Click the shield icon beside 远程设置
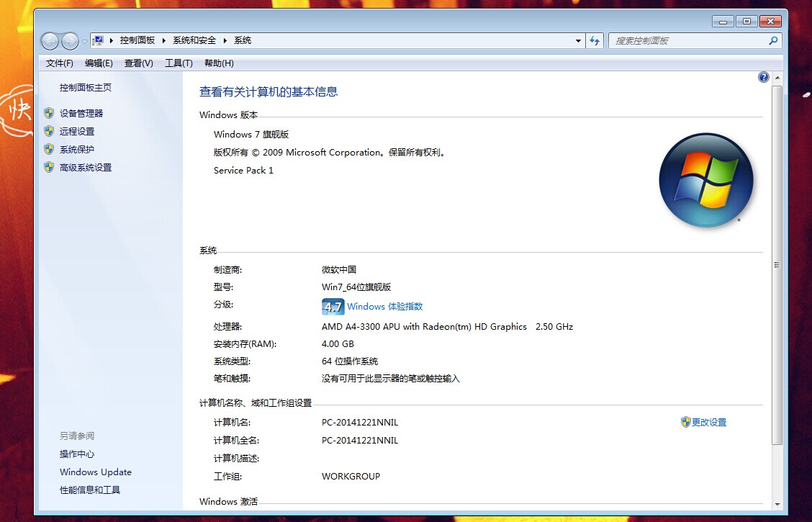This screenshot has width=812, height=522. point(49,131)
